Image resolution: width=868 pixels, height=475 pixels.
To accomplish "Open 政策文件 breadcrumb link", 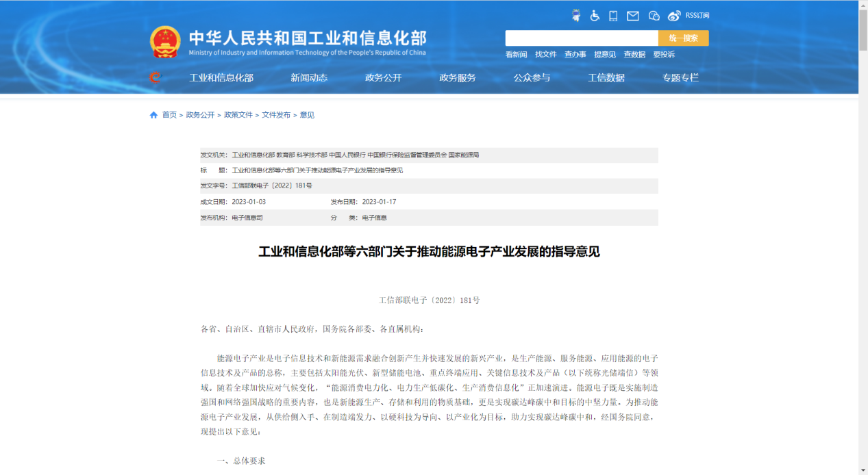I will tap(238, 115).
